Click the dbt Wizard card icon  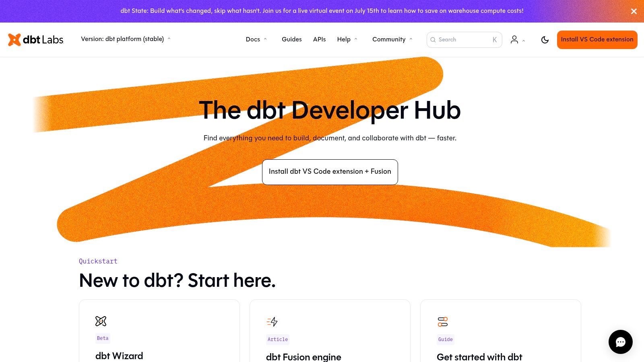pos(101,321)
